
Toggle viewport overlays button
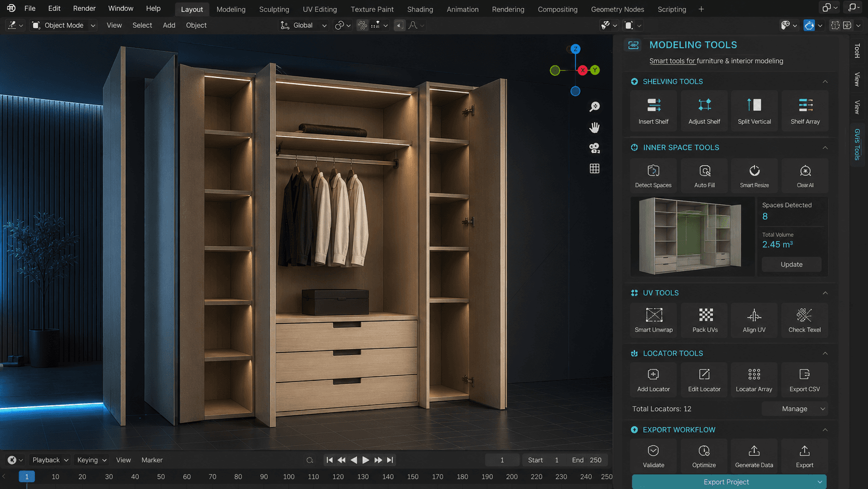[809, 25]
